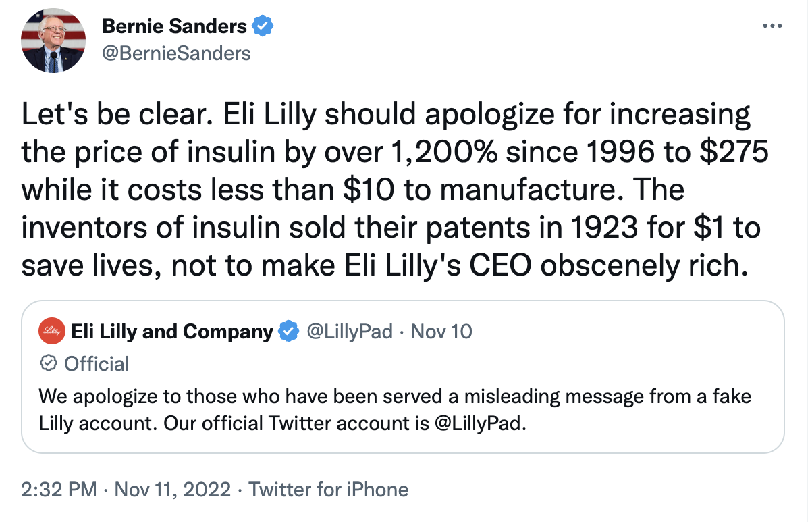The height and width of the screenshot is (522, 812).
Task: Open the Nov 10 quoted tweet date
Action: [x=441, y=332]
